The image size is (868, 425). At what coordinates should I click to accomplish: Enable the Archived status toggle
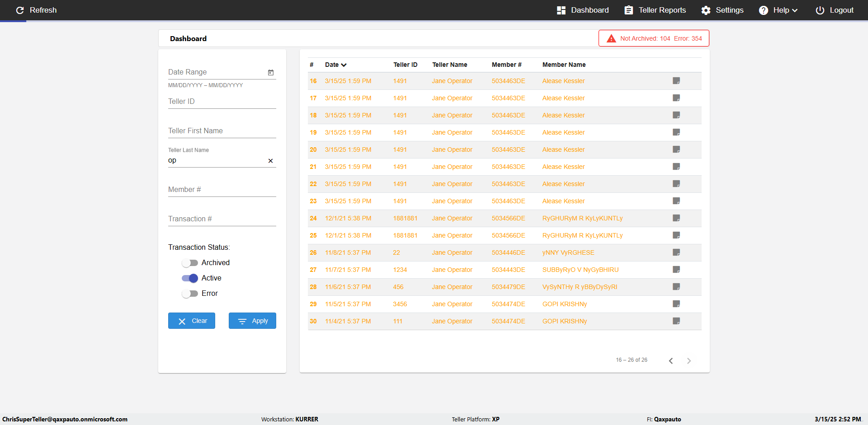click(190, 263)
